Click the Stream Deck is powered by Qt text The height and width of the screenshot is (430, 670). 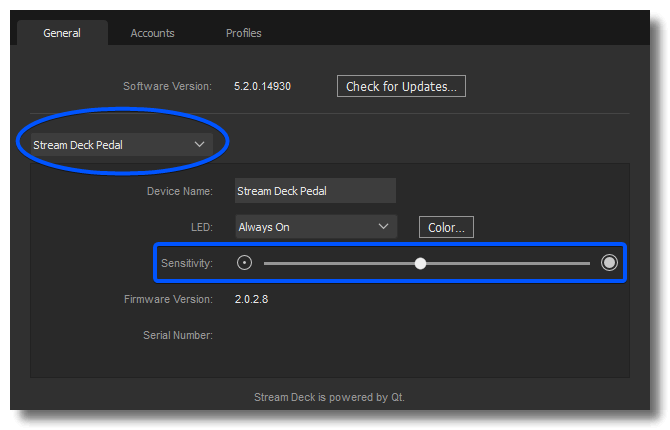click(x=329, y=397)
